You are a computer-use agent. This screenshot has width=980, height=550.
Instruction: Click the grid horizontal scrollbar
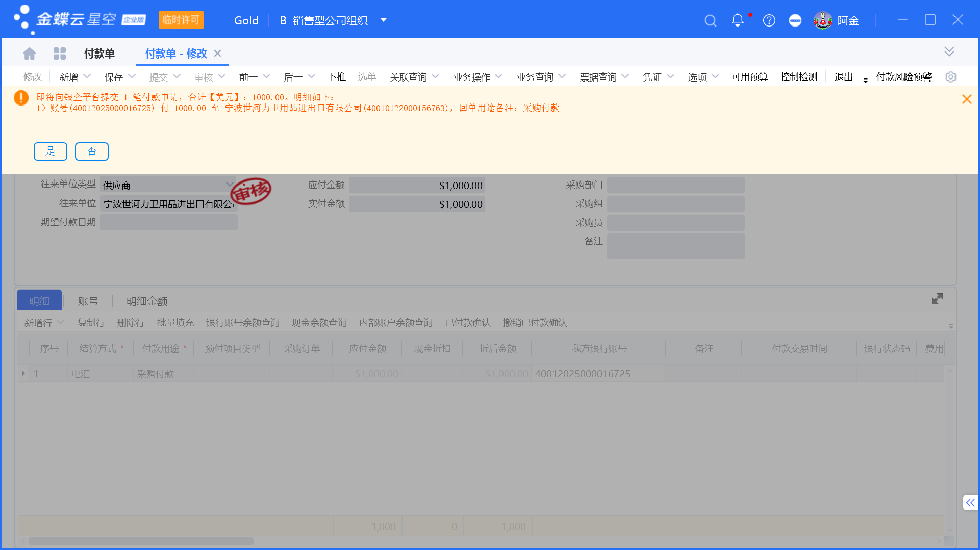(141, 541)
